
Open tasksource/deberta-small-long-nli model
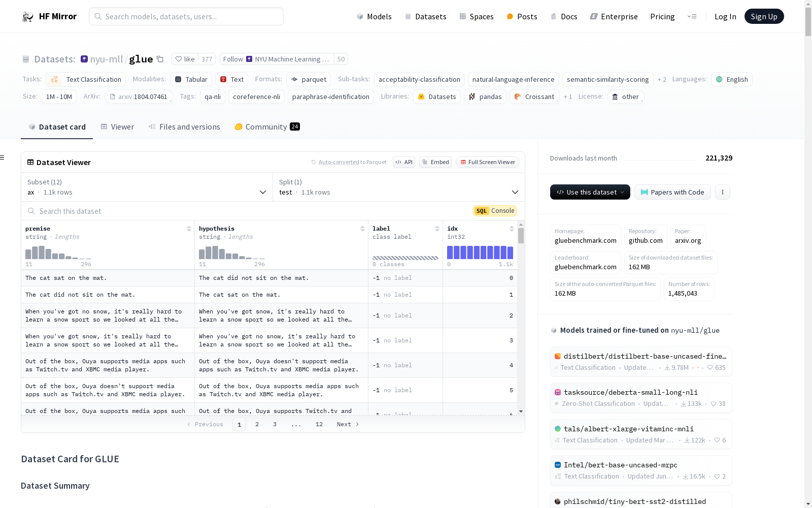coord(641,397)
